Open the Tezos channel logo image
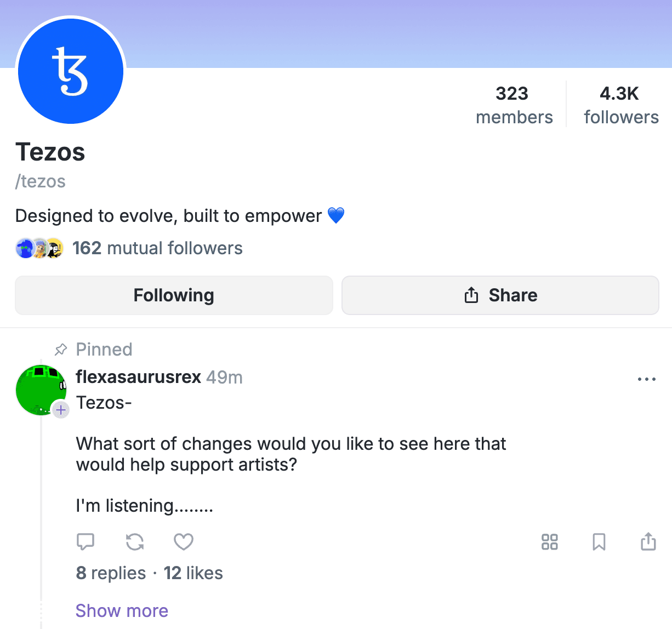The image size is (672, 629). click(x=71, y=70)
